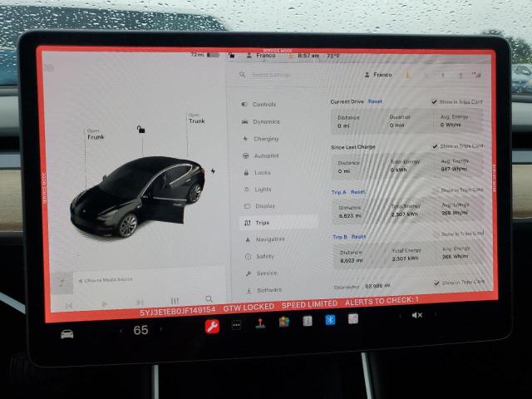Unmute the volume speaker icon
This screenshot has height=399, width=532.
pos(417,315)
